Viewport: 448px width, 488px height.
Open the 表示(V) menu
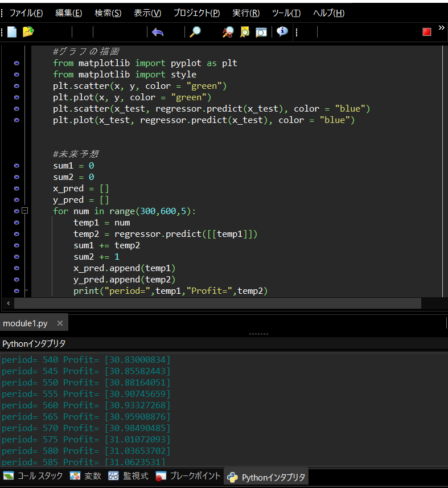tap(147, 13)
